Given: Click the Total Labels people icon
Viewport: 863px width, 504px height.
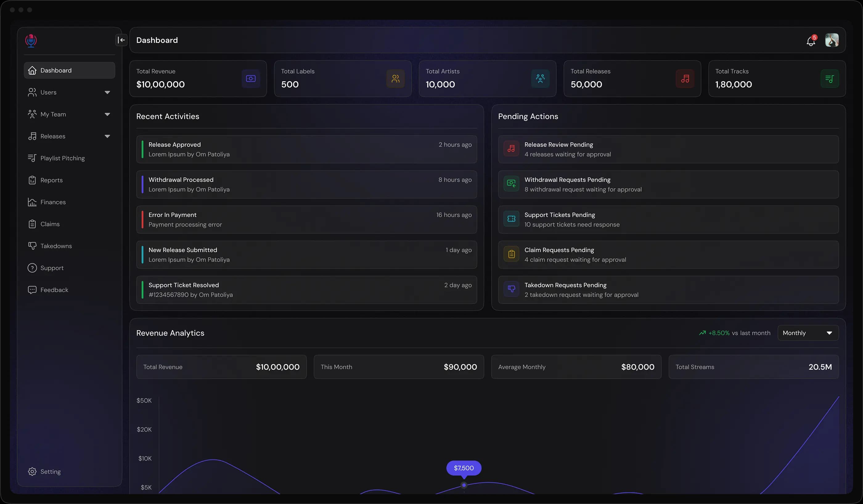Looking at the screenshot, I should coord(395,79).
